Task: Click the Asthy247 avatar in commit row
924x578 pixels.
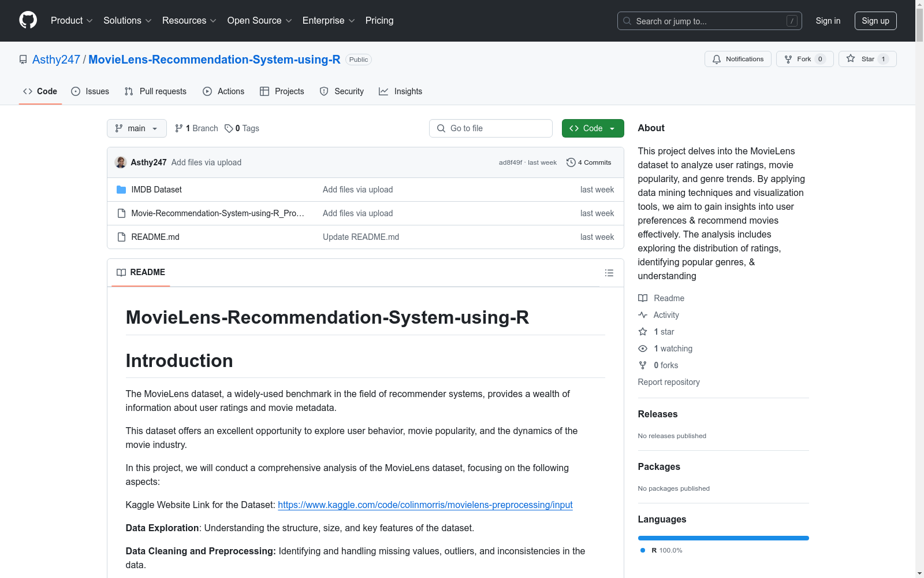Action: 121,162
